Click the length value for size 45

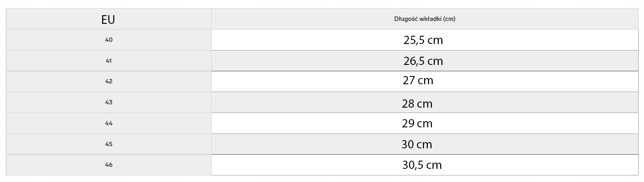click(416, 145)
